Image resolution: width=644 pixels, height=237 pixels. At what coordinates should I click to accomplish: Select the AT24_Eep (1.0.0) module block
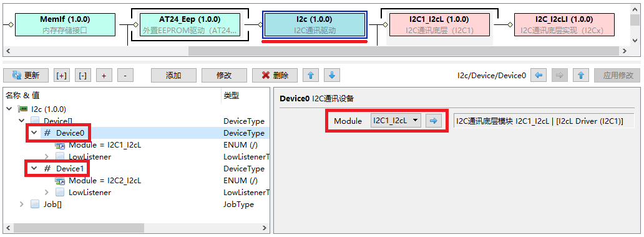[190, 24]
